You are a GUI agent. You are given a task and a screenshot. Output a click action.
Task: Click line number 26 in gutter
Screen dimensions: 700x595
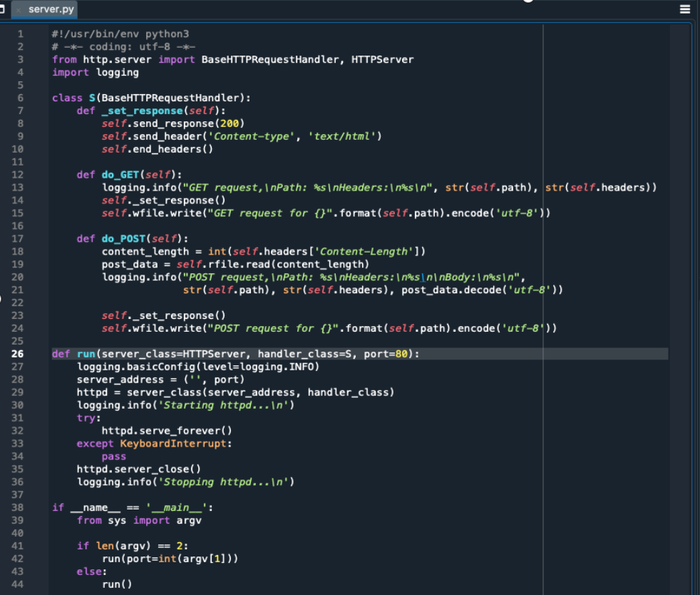tap(17, 354)
